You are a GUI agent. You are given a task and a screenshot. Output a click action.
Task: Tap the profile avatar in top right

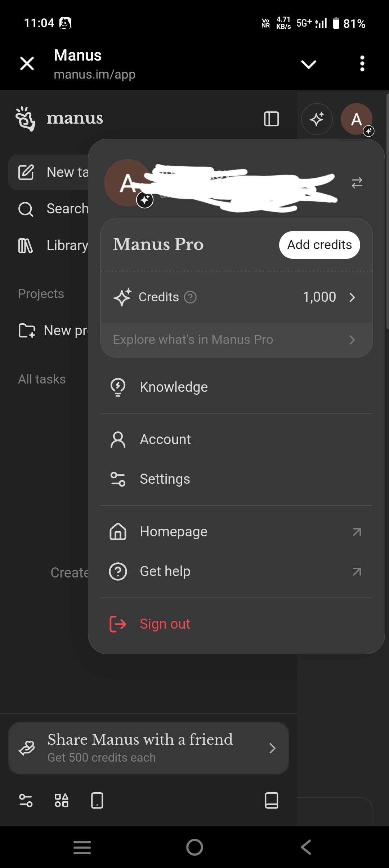pyautogui.click(x=356, y=119)
